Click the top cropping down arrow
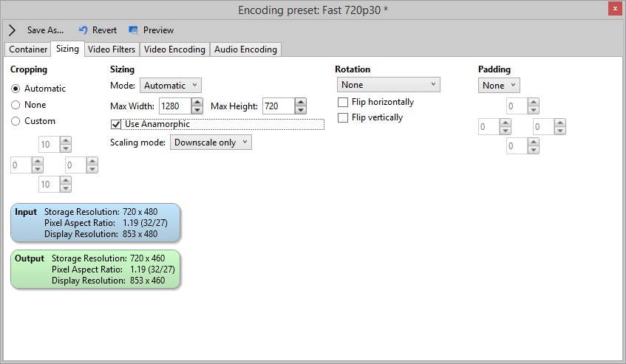626x364 pixels. (x=66, y=148)
